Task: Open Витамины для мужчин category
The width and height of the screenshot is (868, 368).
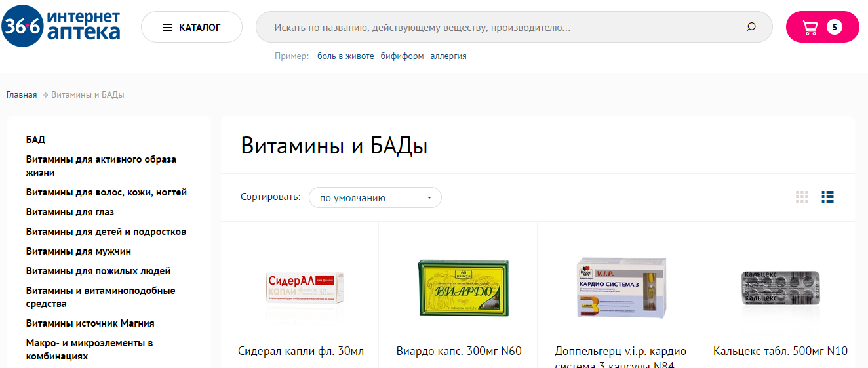Action: [x=79, y=251]
